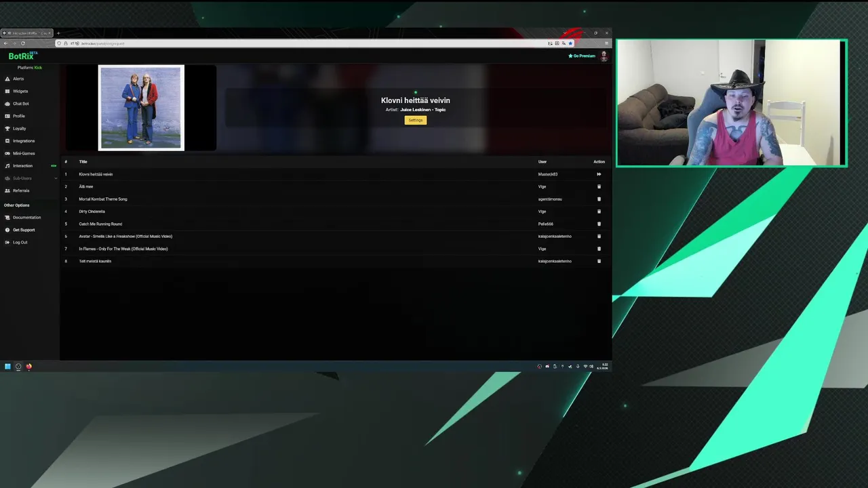Click the taskbar clock
This screenshot has width=868, height=488.
pyautogui.click(x=602, y=366)
